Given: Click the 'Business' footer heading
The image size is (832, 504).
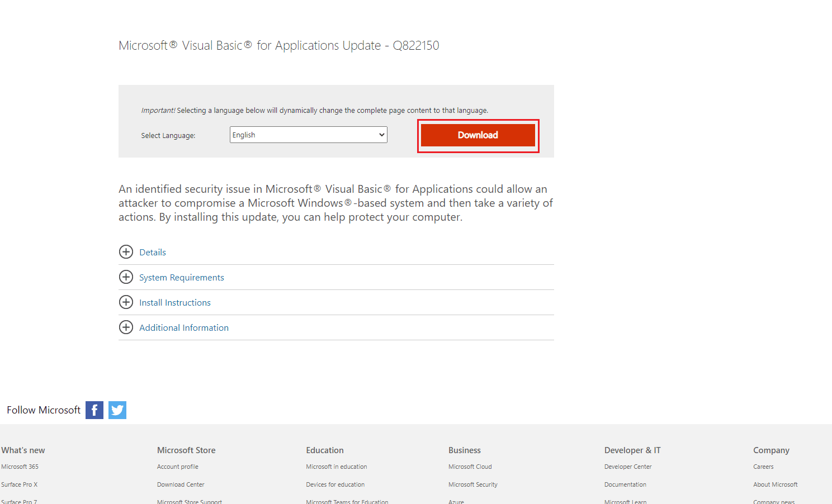Looking at the screenshot, I should [x=465, y=450].
